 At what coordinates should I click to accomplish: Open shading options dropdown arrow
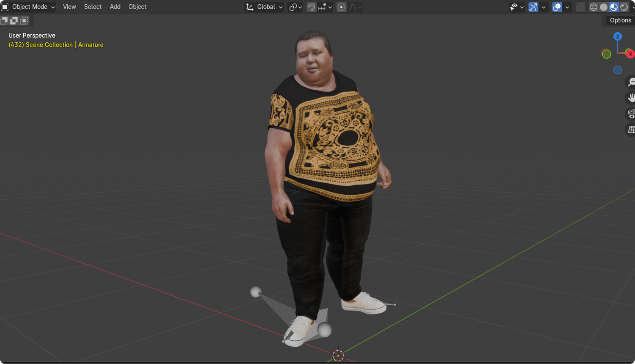tap(632, 7)
